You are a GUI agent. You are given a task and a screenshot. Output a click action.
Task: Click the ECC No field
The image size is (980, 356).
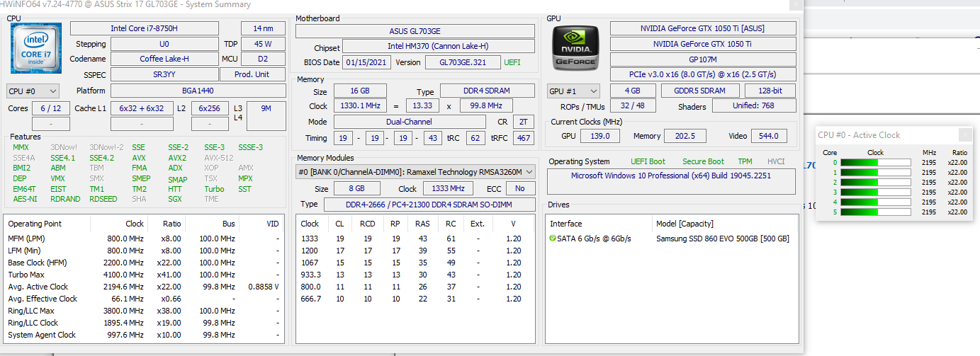point(520,188)
